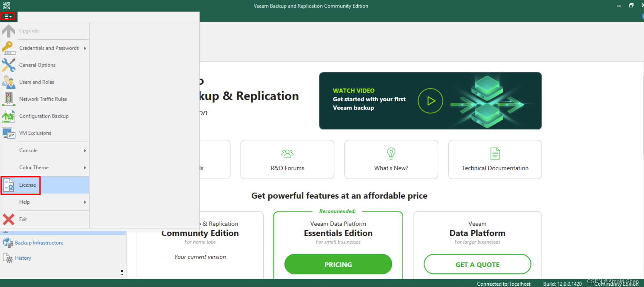Choose Users and Roles menu entry
The image size is (644, 287).
click(x=45, y=82)
